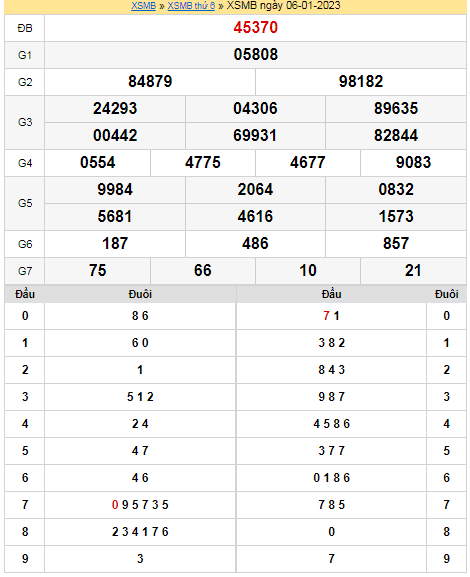Screen dimensions: 470x577
Task: Select G4 number 9083
Action: [x=413, y=162]
